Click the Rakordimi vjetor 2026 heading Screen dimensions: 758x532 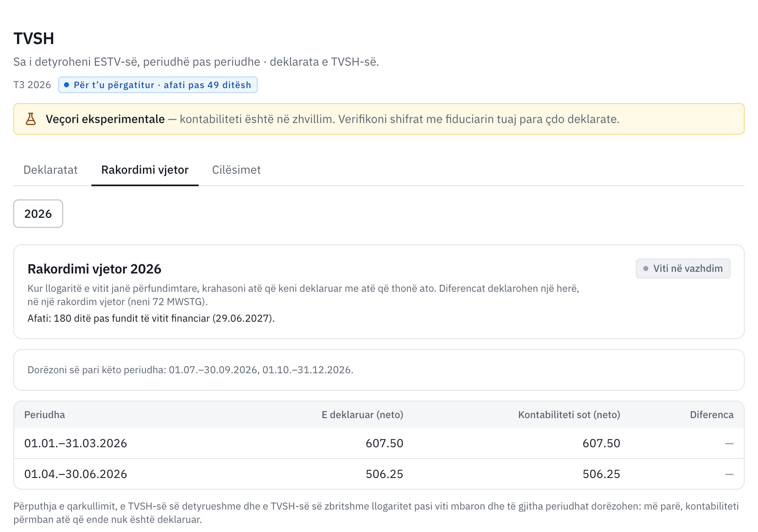click(x=94, y=269)
